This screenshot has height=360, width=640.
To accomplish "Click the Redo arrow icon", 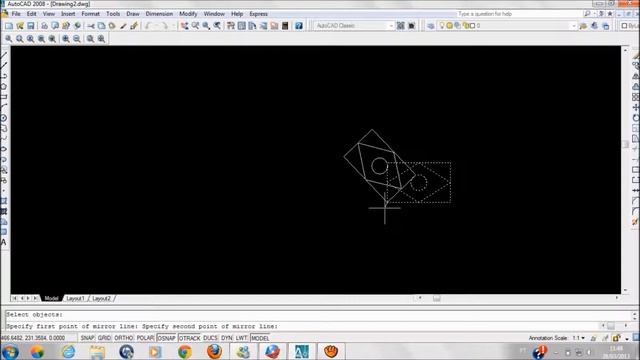I will pyautogui.click(x=165, y=26).
